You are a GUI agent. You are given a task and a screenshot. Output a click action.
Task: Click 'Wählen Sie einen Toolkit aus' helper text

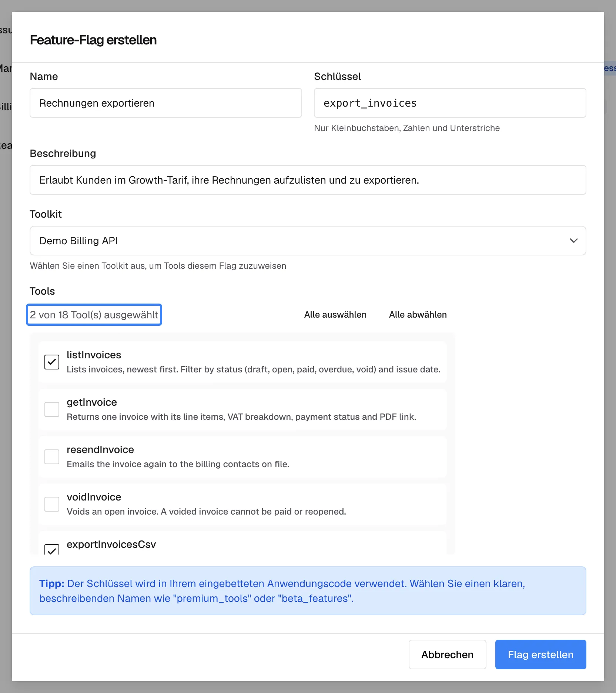pyautogui.click(x=158, y=266)
